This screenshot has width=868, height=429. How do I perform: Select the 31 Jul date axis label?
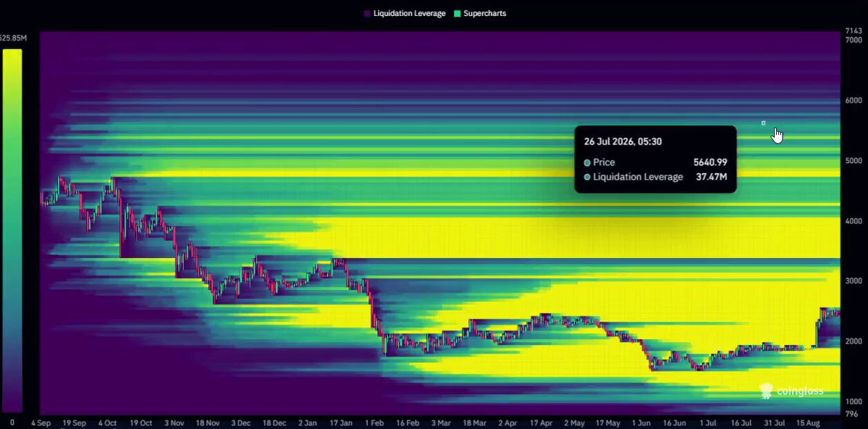click(774, 423)
